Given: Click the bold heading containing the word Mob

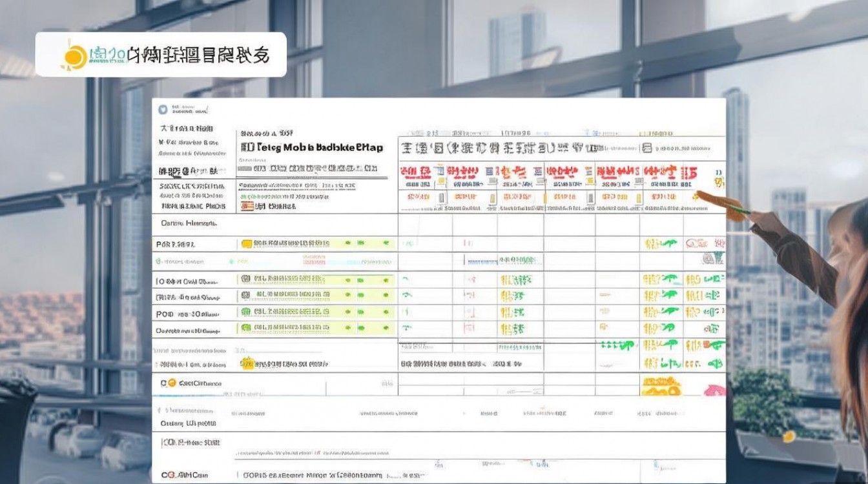Looking at the screenshot, I should click(311, 147).
